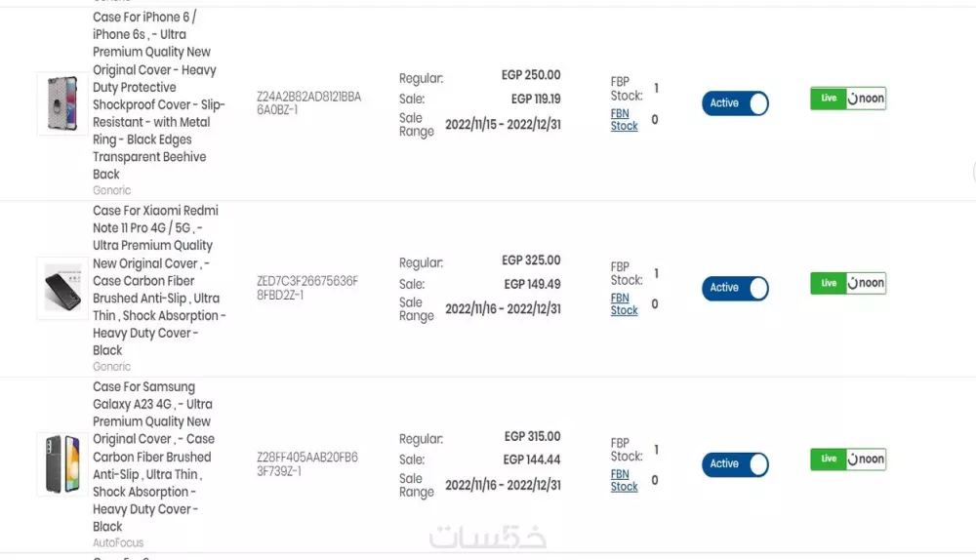Click Live noon badge for Xiaomi Redmi case
This screenshot has width=976, height=560.
point(848,283)
